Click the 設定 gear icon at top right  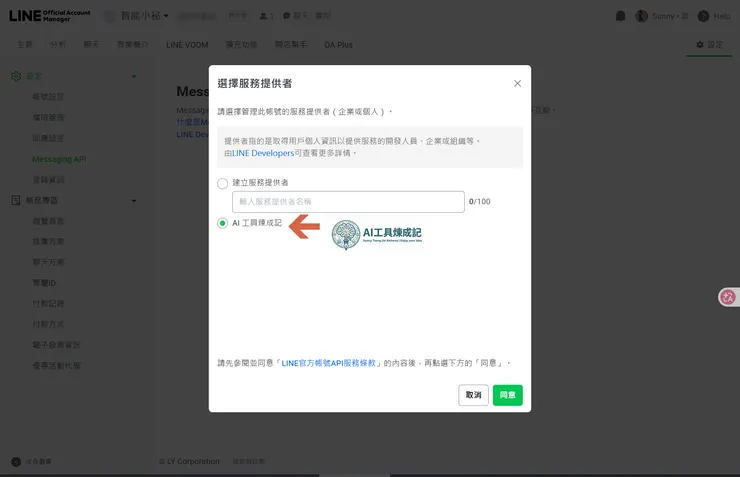click(x=700, y=44)
